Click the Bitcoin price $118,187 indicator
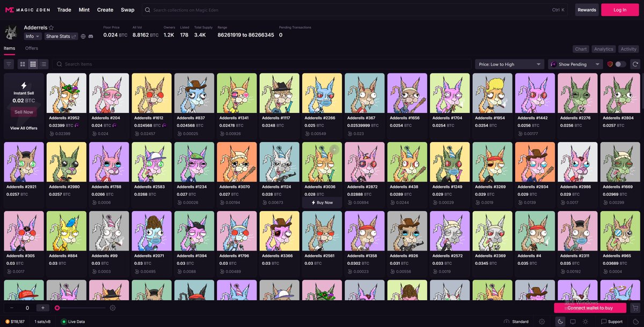 [16, 322]
